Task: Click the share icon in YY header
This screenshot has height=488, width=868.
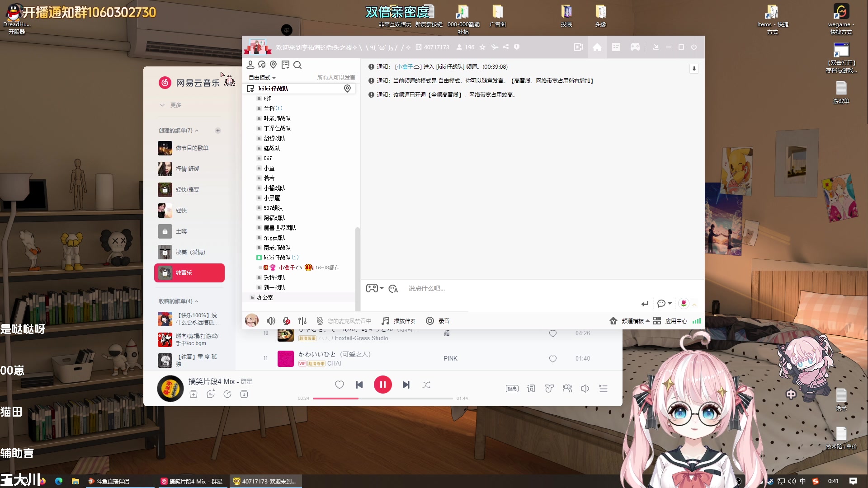Action: (x=505, y=47)
